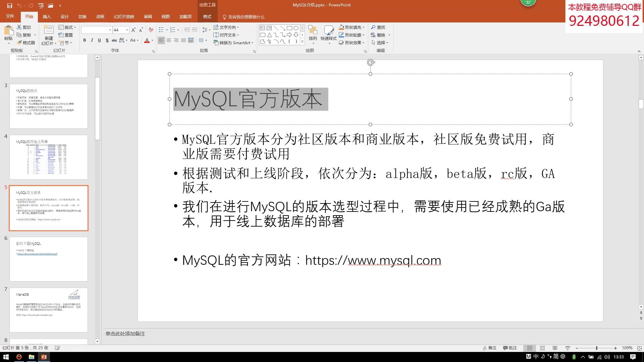644x362 pixels.
Task: Click the increase font size icon
Action: (133, 30)
